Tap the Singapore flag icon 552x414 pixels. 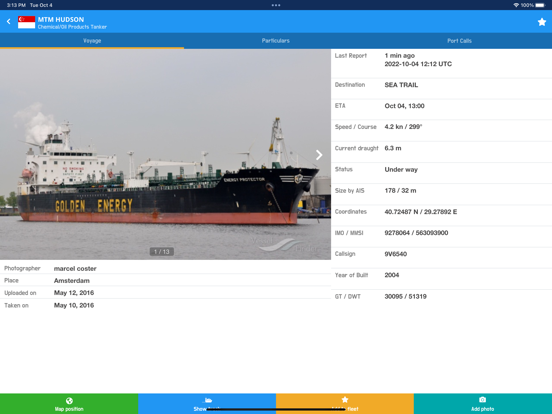point(27,22)
